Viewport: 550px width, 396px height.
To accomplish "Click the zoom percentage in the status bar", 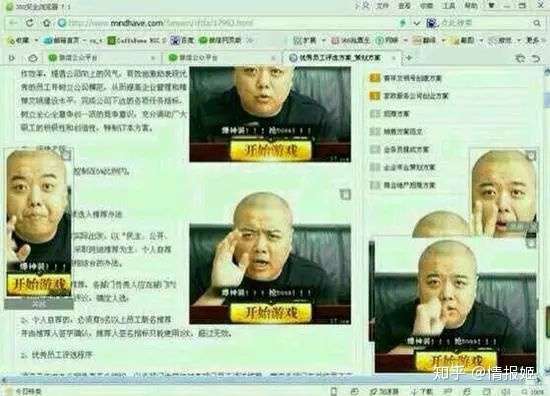I will click(x=532, y=392).
